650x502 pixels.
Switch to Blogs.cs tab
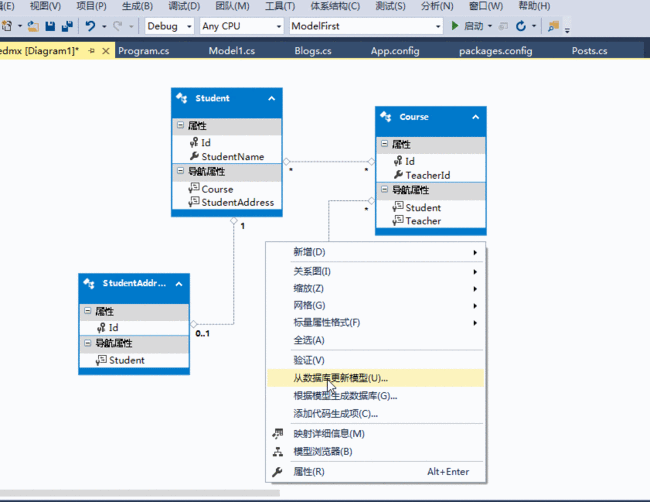coord(313,51)
